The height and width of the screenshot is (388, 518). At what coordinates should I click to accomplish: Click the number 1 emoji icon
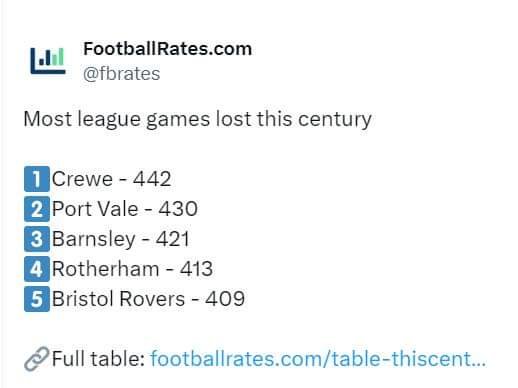pos(37,179)
